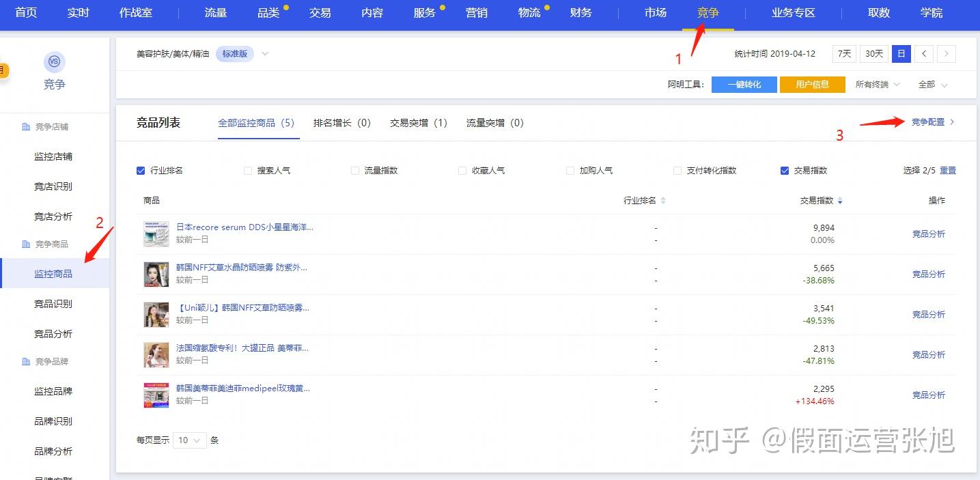Image resolution: width=980 pixels, height=480 pixels.
Task: Click the 标准版 version badge
Action: tap(235, 54)
